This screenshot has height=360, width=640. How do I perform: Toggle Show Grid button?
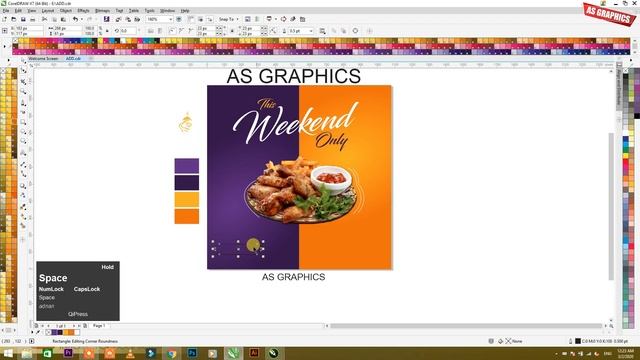coord(200,19)
